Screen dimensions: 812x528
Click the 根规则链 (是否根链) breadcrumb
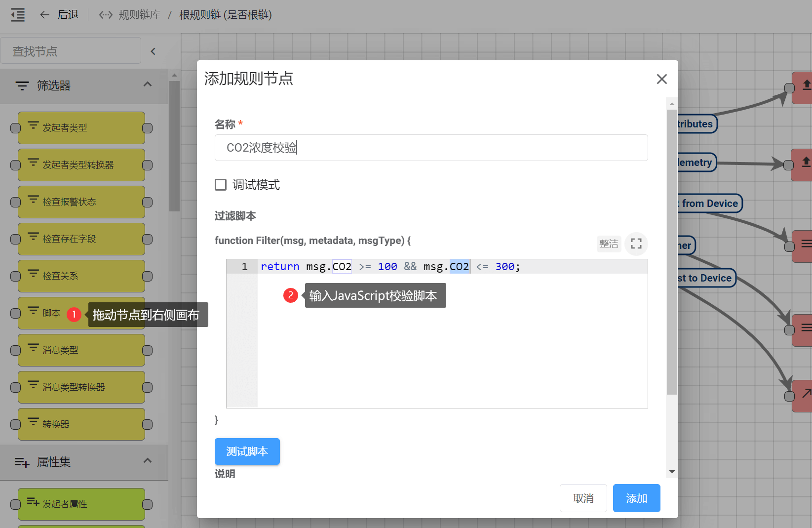[x=225, y=15]
